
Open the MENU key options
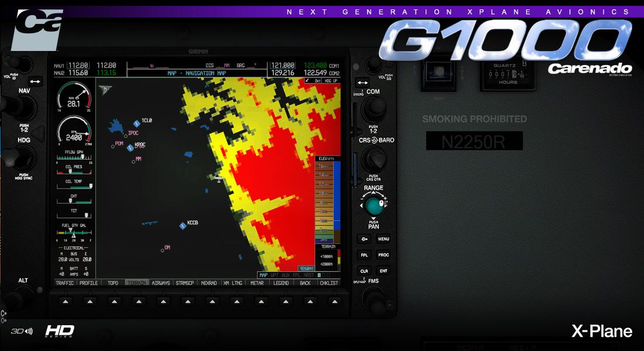tap(383, 239)
